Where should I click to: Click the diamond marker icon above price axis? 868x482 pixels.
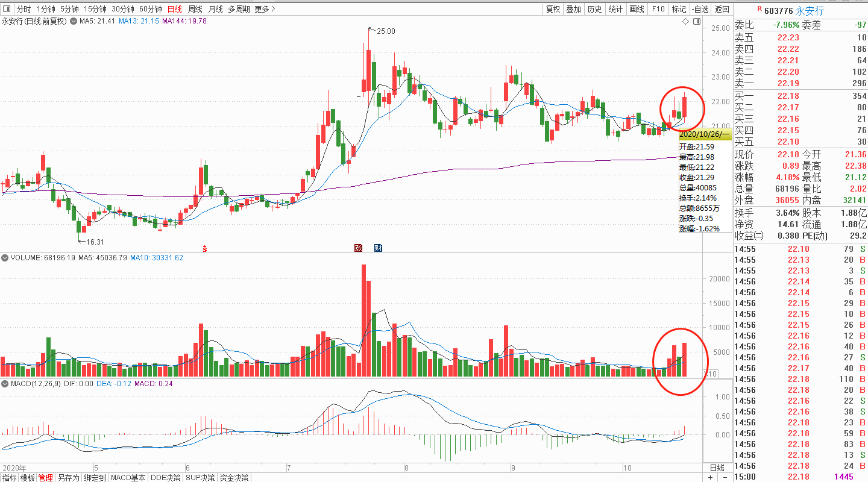tap(685, 21)
